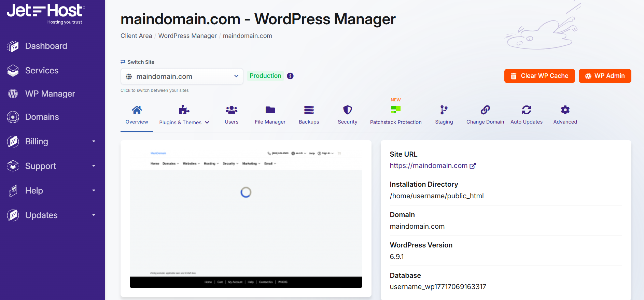
Task: Click the Patchstack Protection tab label
Action: 396,122
